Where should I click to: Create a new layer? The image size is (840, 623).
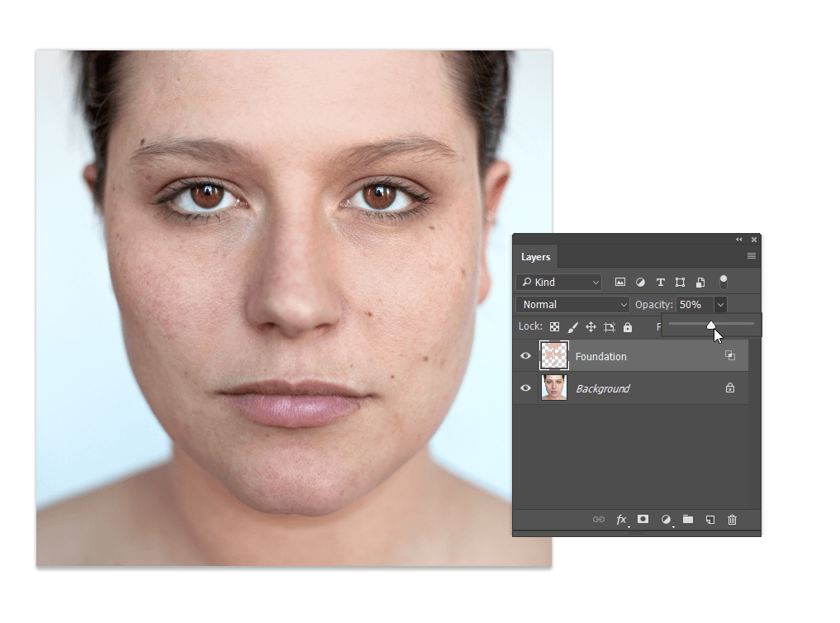point(709,520)
